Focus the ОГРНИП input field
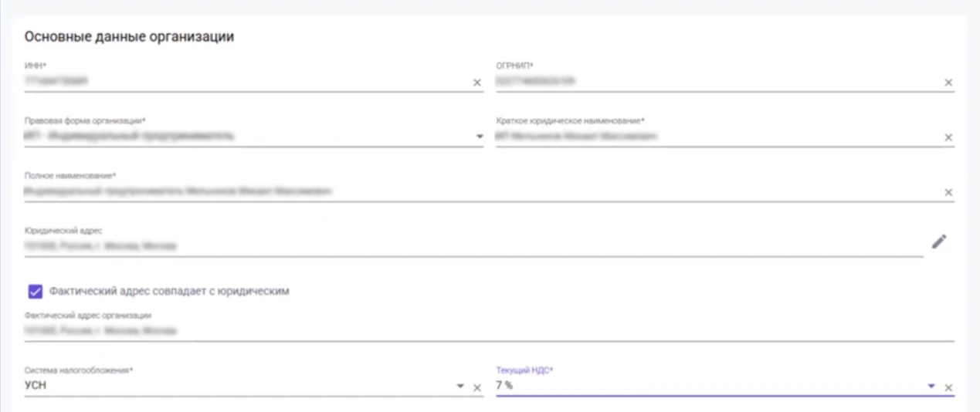 (710, 80)
